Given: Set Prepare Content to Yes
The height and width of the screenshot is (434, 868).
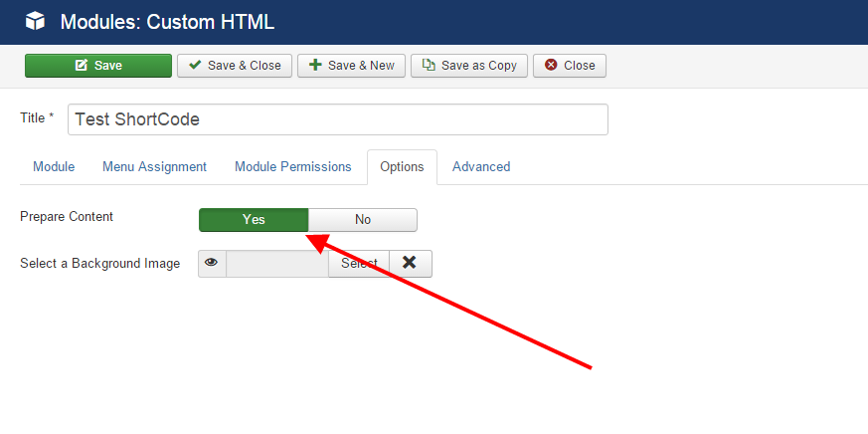Looking at the screenshot, I should (254, 220).
